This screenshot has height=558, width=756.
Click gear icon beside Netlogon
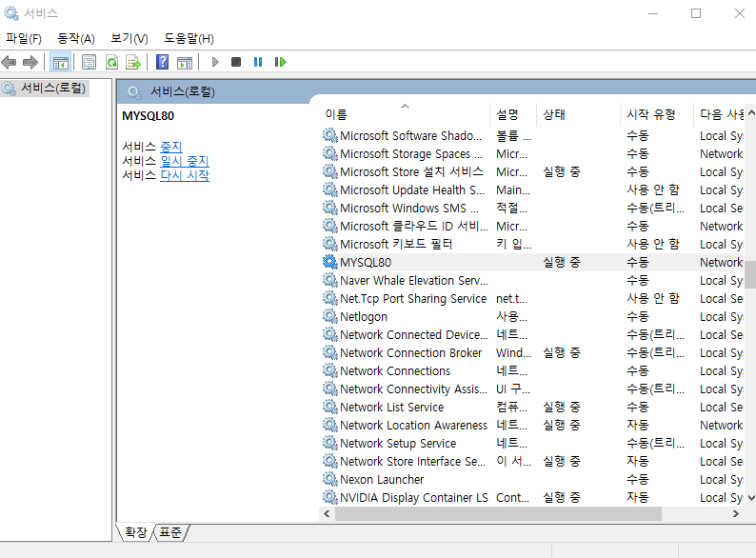[x=329, y=316]
